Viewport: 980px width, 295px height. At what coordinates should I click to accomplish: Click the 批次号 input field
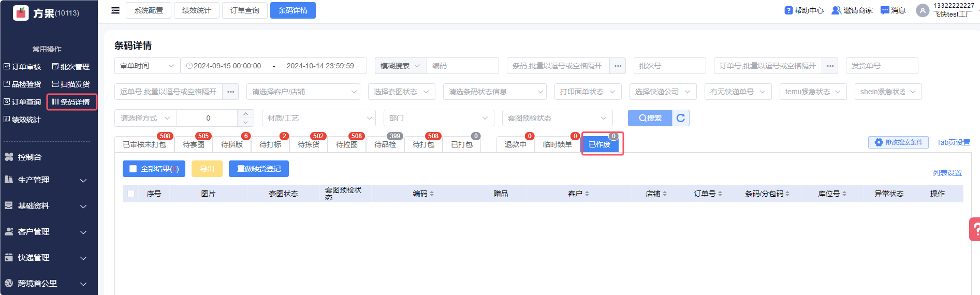(x=669, y=66)
